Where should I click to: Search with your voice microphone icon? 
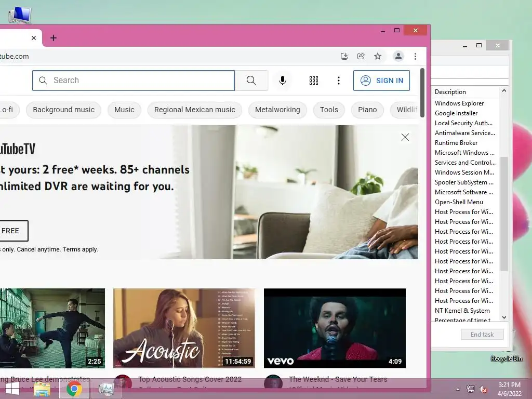pyautogui.click(x=282, y=81)
